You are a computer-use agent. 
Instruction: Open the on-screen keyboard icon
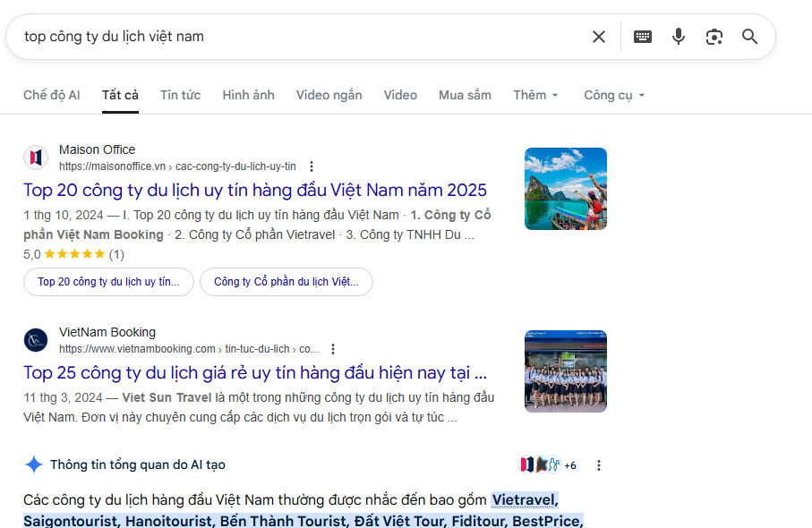[x=642, y=37]
